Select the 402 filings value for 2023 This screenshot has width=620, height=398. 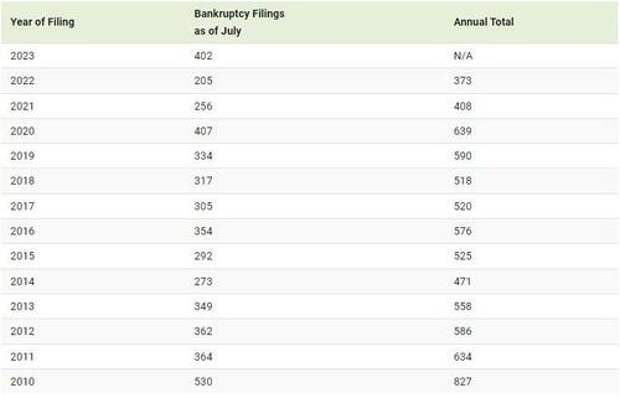[x=203, y=56]
